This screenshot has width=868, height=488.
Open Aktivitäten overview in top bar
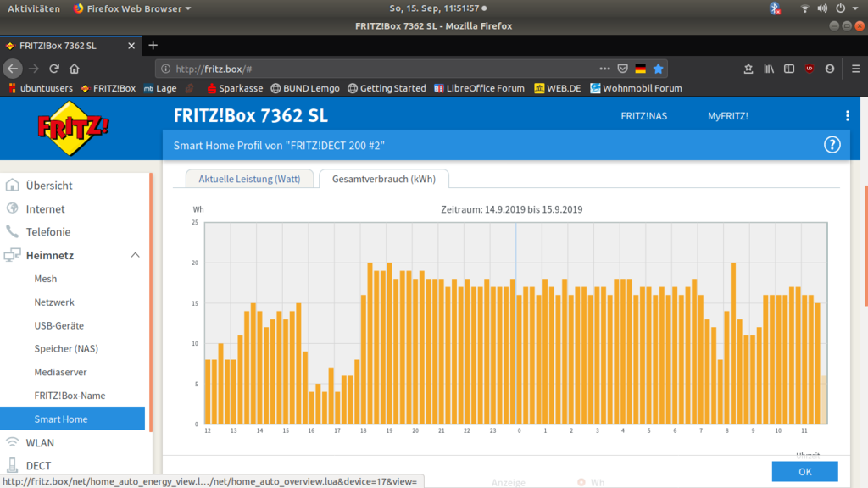tap(34, 8)
